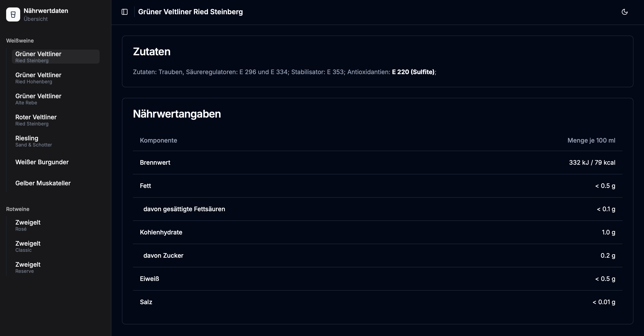
Task: Select Roter Veltliner Ried Steinberg
Action: tap(55, 120)
